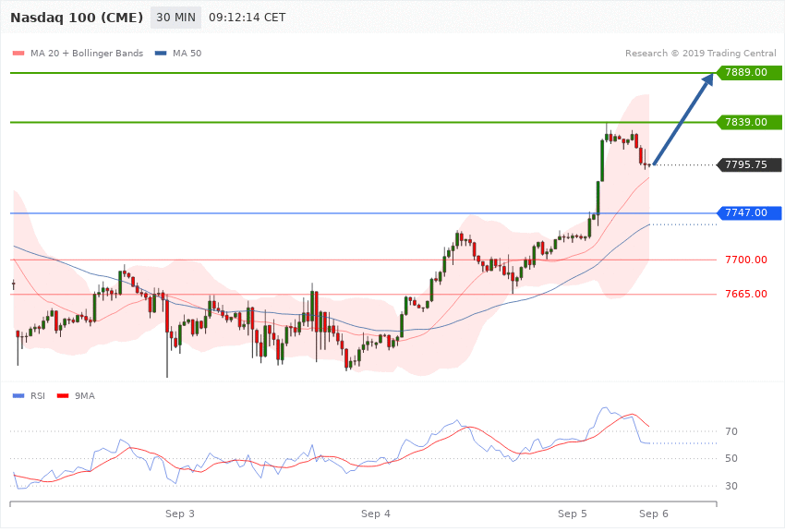
Task: Click the 7700.00 red support value
Action: [x=746, y=260]
